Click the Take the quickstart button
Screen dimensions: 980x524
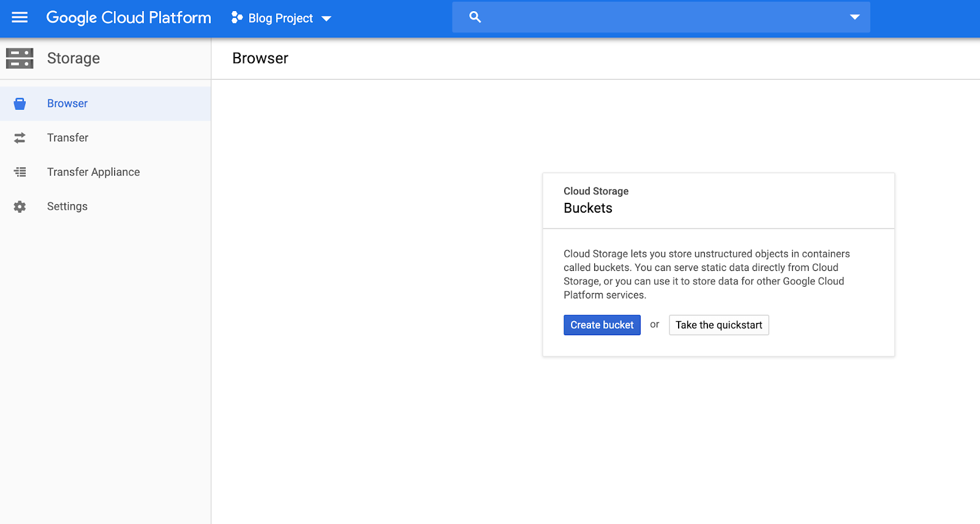coord(719,325)
